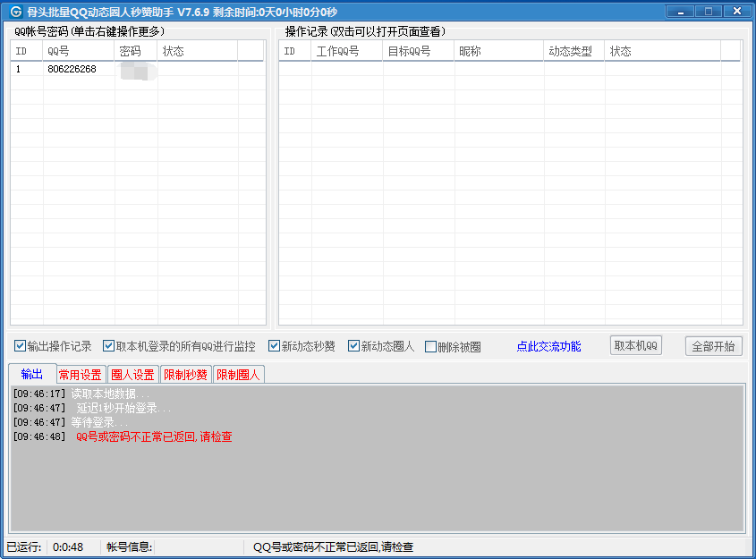Click the status bar 帐号信息 label

click(x=129, y=547)
